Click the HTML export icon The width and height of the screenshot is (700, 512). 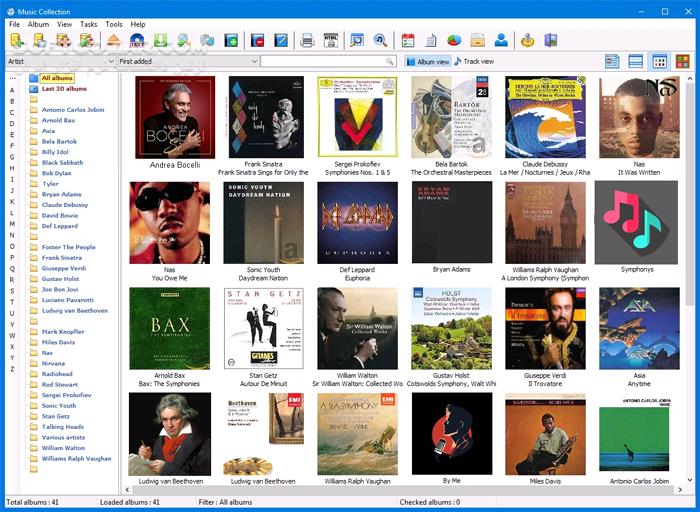(x=331, y=40)
